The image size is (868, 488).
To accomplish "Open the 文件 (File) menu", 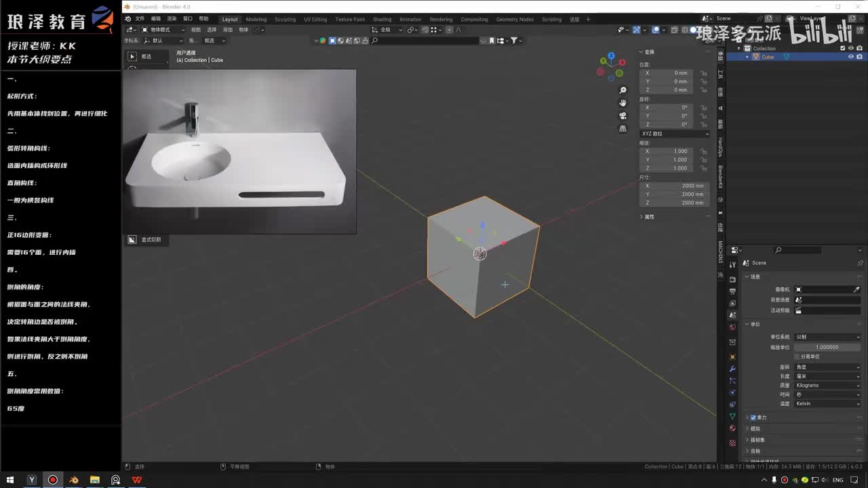I will [x=140, y=19].
